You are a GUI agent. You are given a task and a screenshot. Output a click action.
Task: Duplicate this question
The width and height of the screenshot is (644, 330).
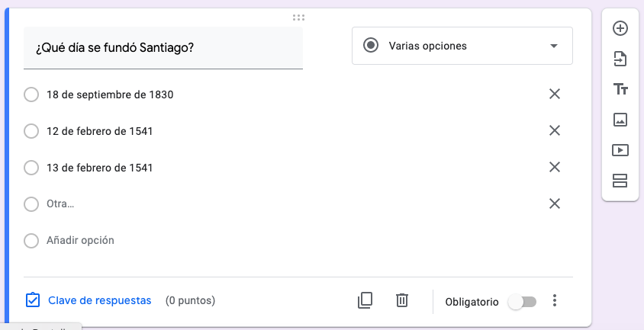(365, 300)
